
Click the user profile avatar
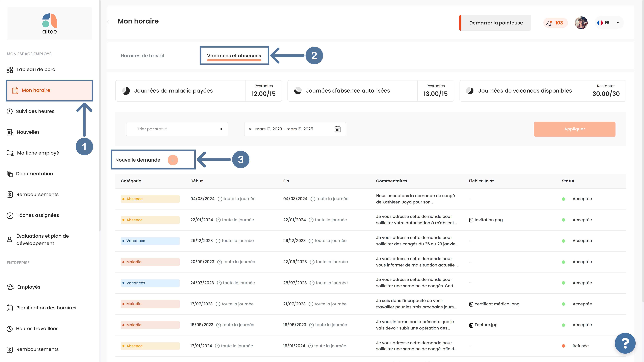click(581, 23)
